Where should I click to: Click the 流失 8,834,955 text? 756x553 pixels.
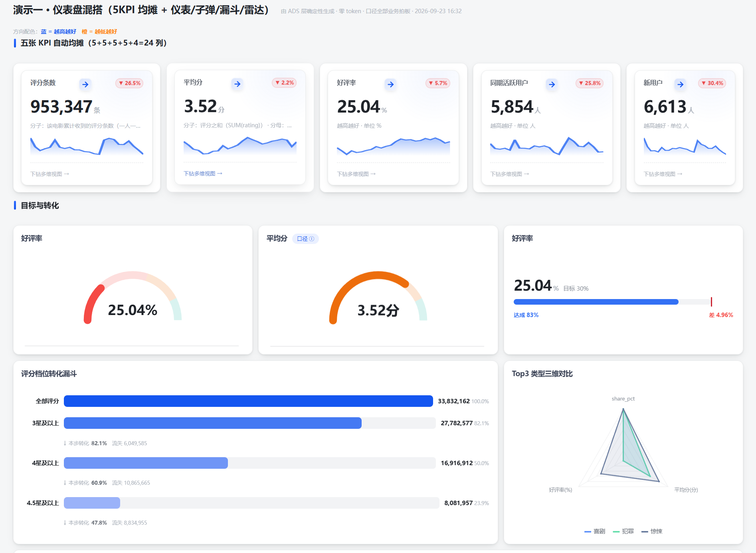pyautogui.click(x=130, y=523)
